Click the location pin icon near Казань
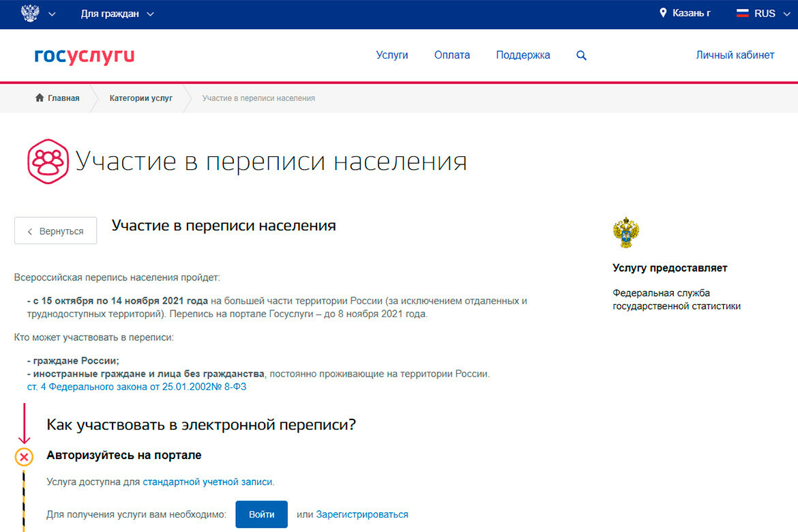The width and height of the screenshot is (798, 532). (663, 14)
